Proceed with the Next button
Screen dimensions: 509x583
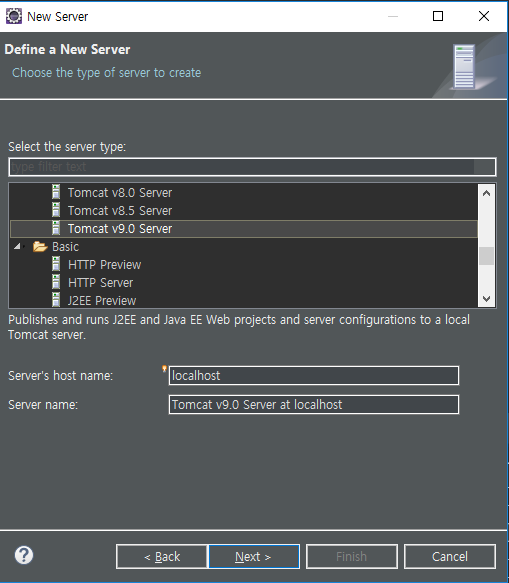point(254,557)
